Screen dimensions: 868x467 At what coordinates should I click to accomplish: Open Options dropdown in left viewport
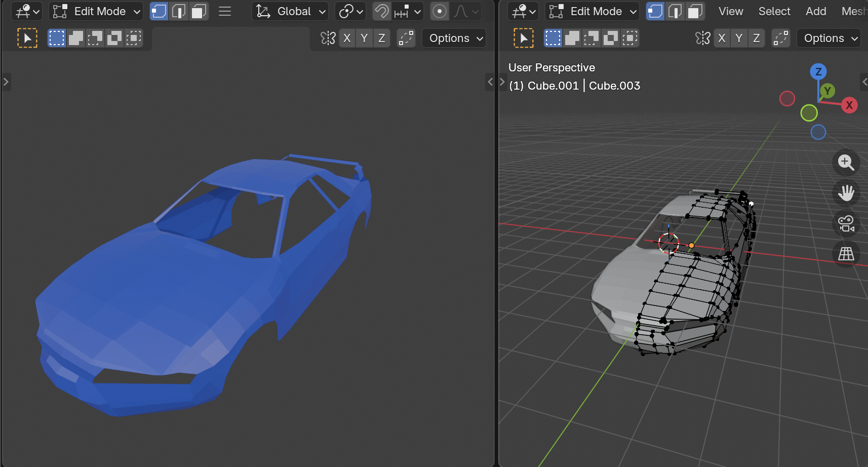coord(454,38)
